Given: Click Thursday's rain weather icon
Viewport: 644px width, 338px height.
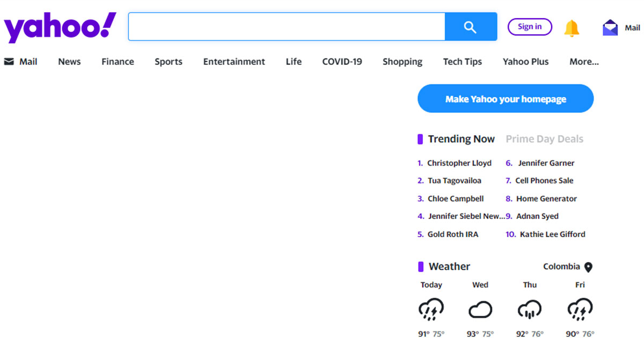Looking at the screenshot, I should point(530,310).
